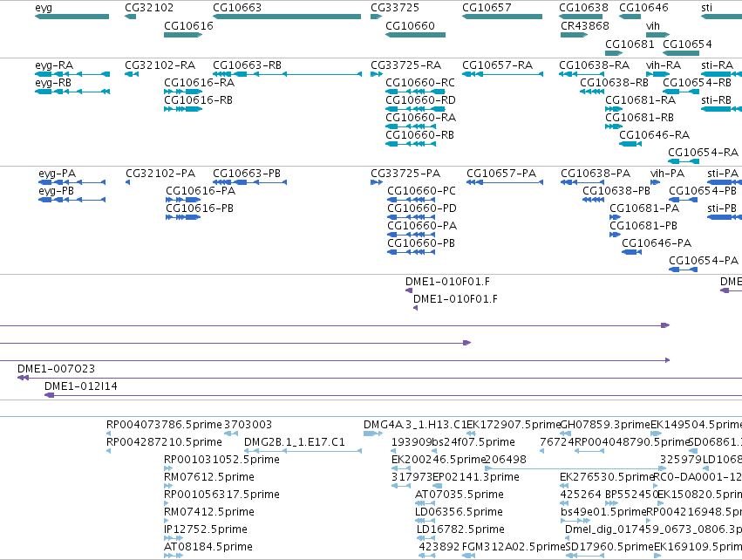Select the CG10646-RA transcript

tap(630, 143)
